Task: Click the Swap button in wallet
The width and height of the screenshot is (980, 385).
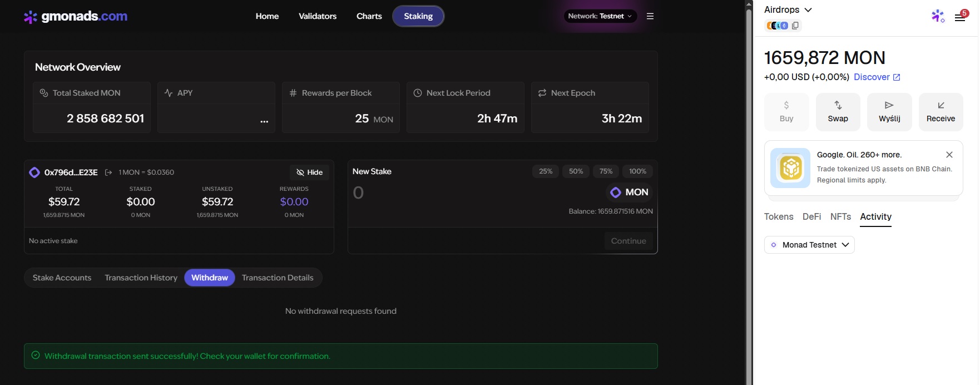Action: (x=838, y=112)
